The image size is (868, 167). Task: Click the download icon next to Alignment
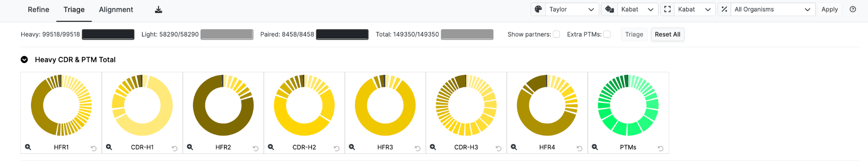coord(159,10)
